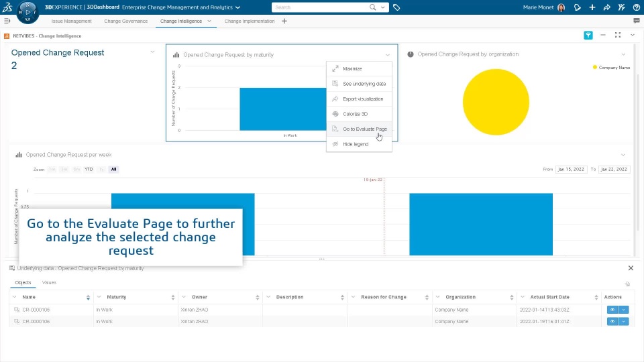The width and height of the screenshot is (644, 362).
Task: Toggle the teal filter funnel icon
Action: point(588,36)
